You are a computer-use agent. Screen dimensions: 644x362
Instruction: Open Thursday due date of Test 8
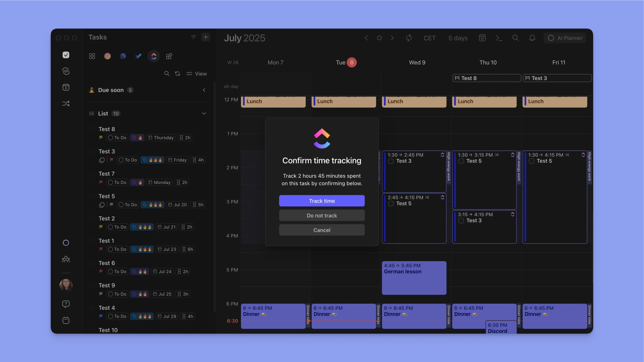coord(161,138)
